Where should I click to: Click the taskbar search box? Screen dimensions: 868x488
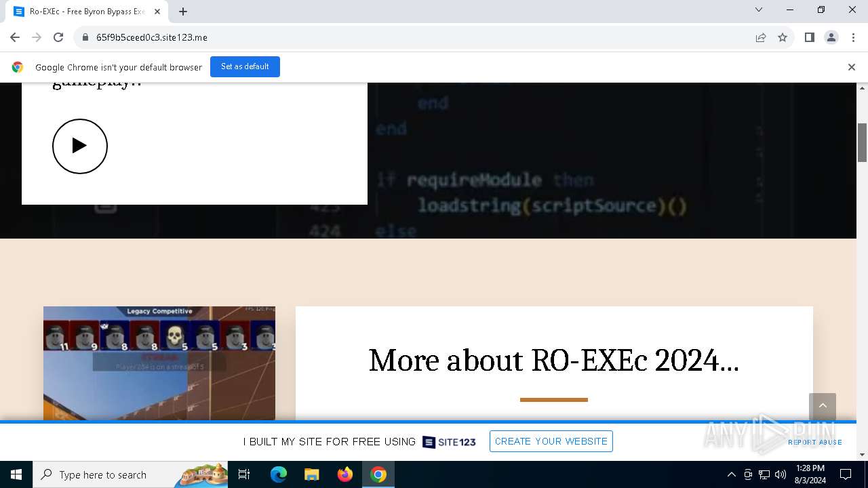[x=130, y=474]
